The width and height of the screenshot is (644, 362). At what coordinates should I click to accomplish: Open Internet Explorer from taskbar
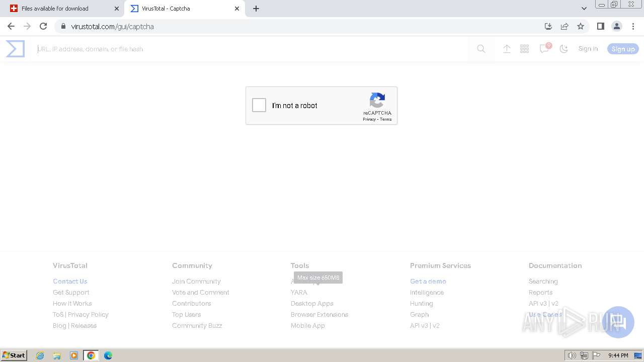pos(40,355)
